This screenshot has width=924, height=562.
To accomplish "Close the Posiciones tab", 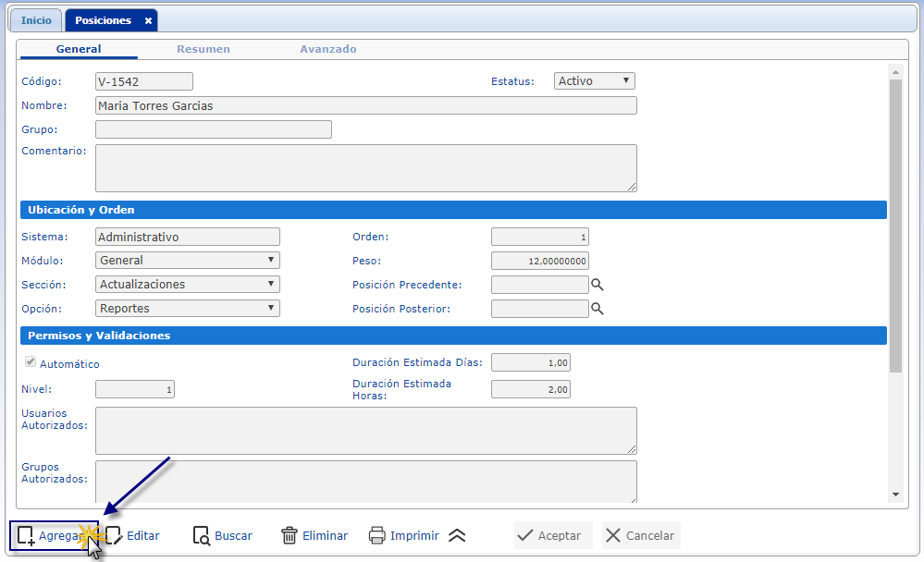I will click(x=148, y=20).
